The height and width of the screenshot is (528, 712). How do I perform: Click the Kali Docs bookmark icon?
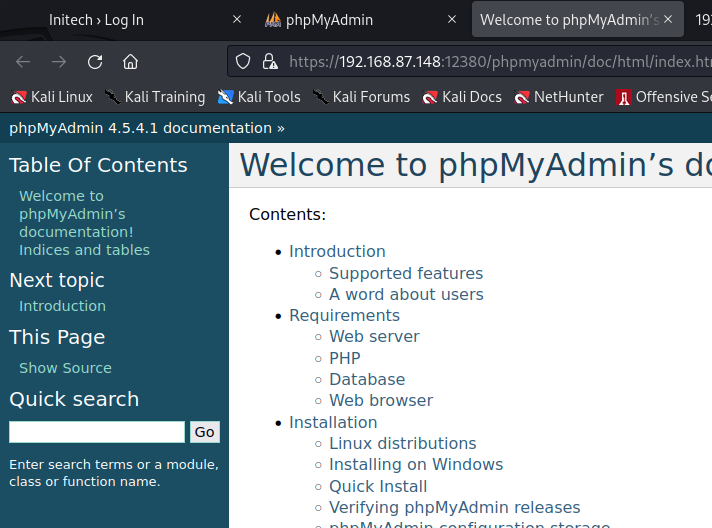pyautogui.click(x=430, y=97)
